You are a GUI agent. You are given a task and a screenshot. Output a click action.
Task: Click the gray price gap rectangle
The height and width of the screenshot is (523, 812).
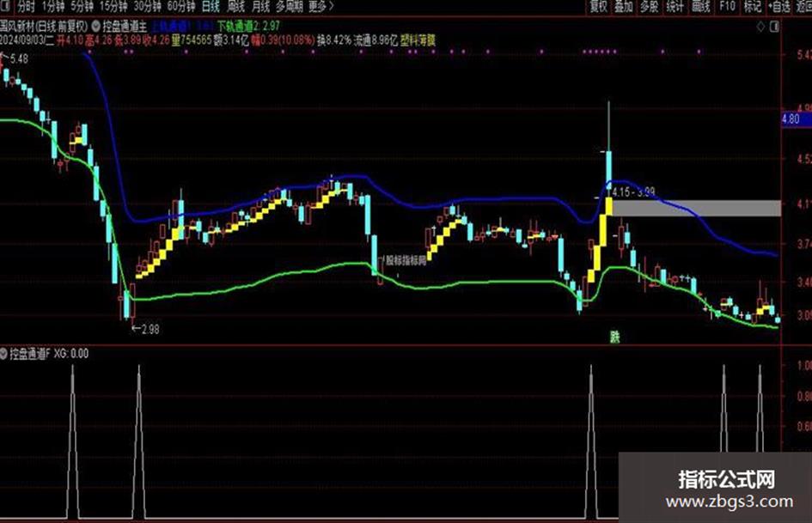coord(697,208)
